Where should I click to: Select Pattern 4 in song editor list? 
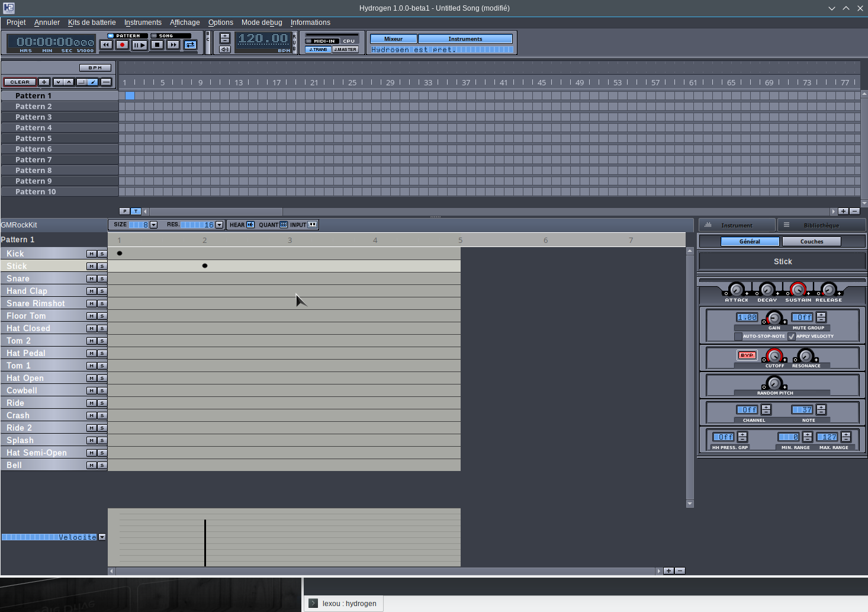(59, 128)
